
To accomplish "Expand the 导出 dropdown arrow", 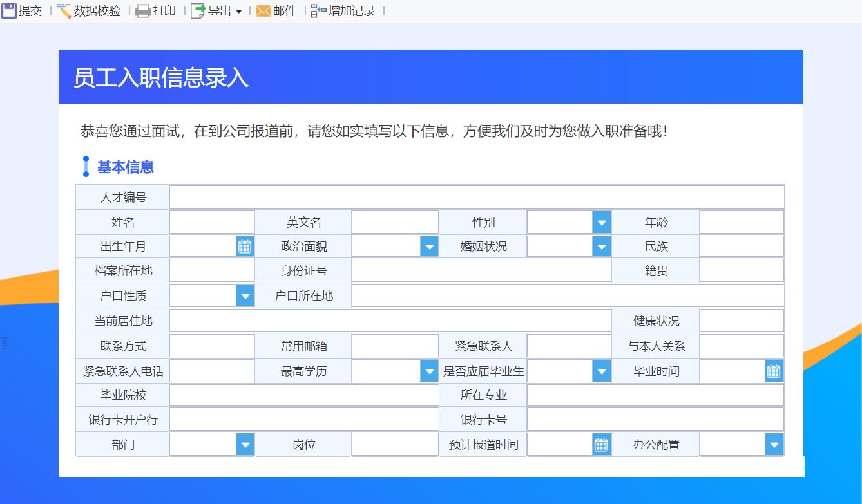I will tap(238, 12).
